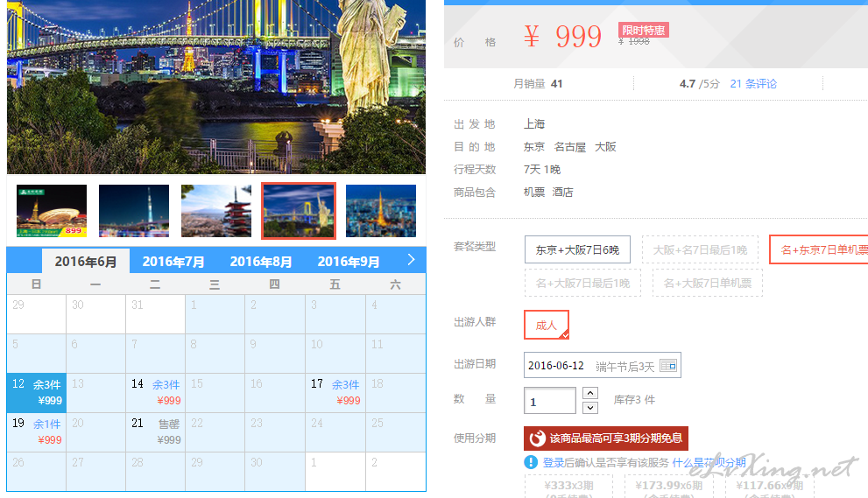Screen dimensions: 868x498
Task: Pick June 19 date with 余1件
Action: point(37,431)
